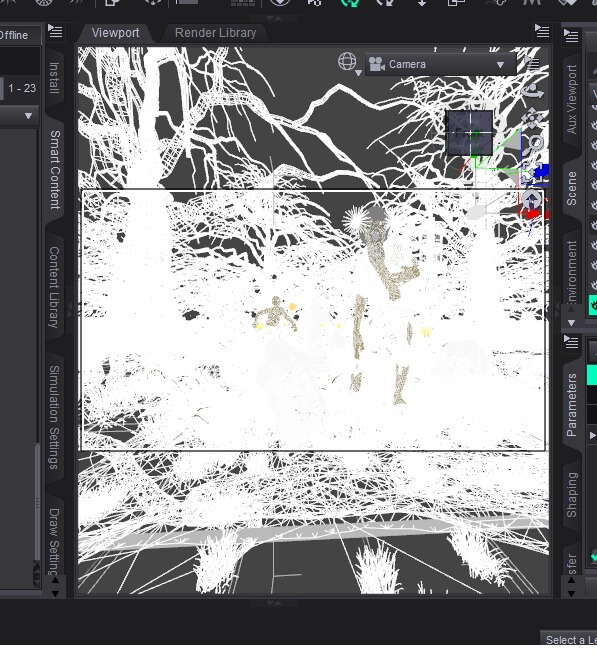Viewport: 597px width, 661px height.
Task: Click the down arrow below the Environment tab
Action: 571,323
